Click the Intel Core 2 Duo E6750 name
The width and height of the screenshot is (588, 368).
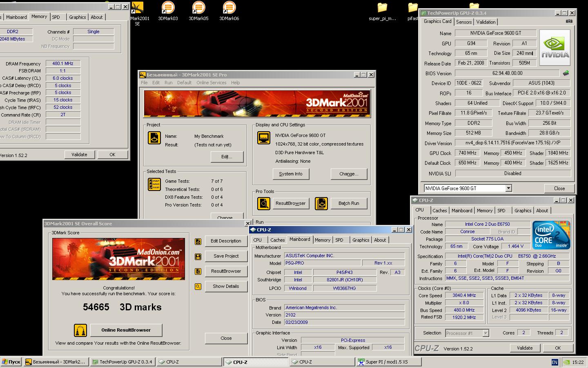coord(487,224)
